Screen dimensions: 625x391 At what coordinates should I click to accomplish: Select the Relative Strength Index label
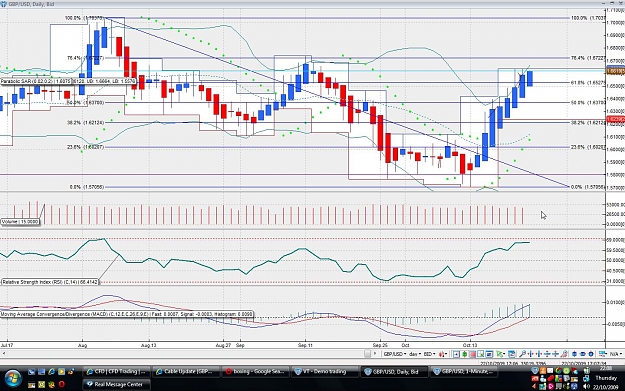pos(50,282)
